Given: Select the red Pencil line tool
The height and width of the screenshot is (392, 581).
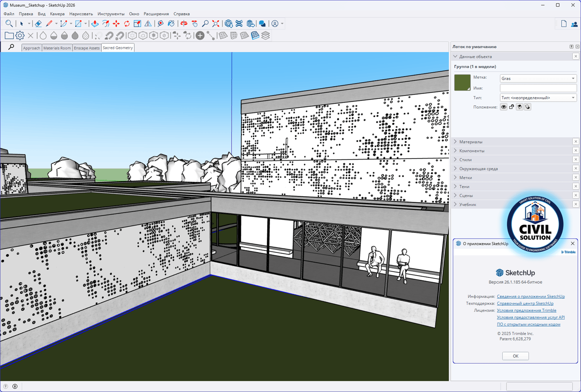Looking at the screenshot, I should tap(49, 24).
